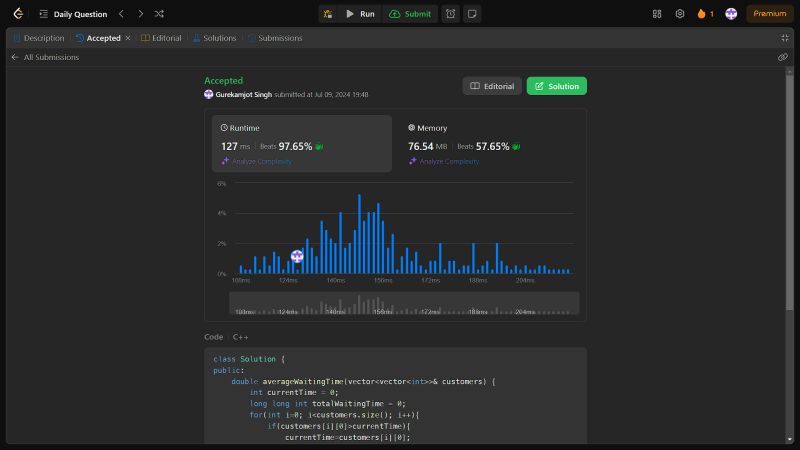
Task: Click the page vertical scrollbar
Action: pos(790,193)
